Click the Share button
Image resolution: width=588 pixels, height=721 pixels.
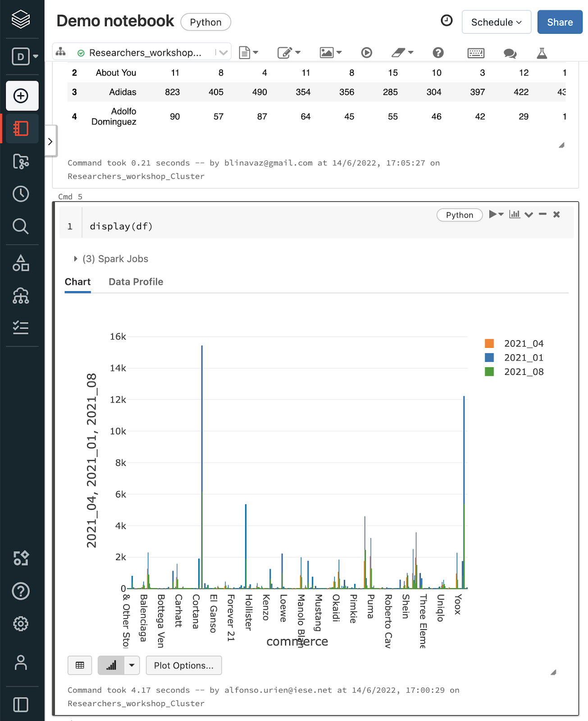[x=560, y=22]
